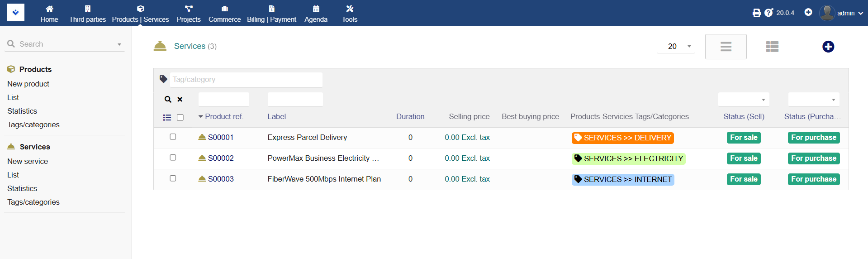Open the print icon in the top bar
868x259 pixels.
click(x=756, y=13)
